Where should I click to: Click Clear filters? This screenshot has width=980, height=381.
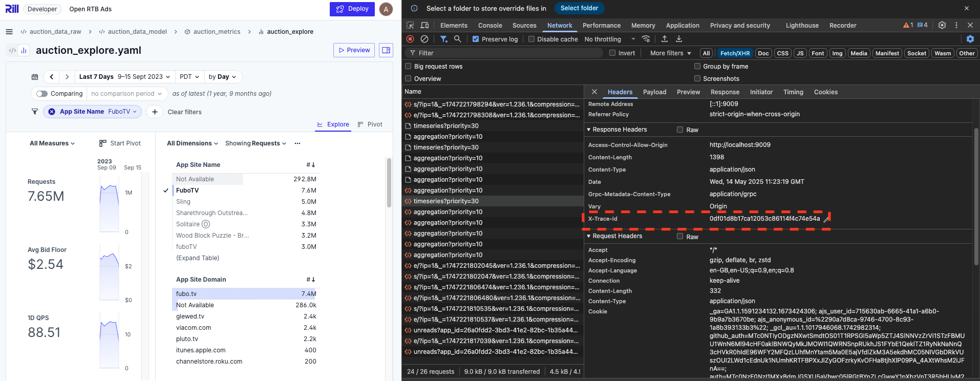(184, 112)
